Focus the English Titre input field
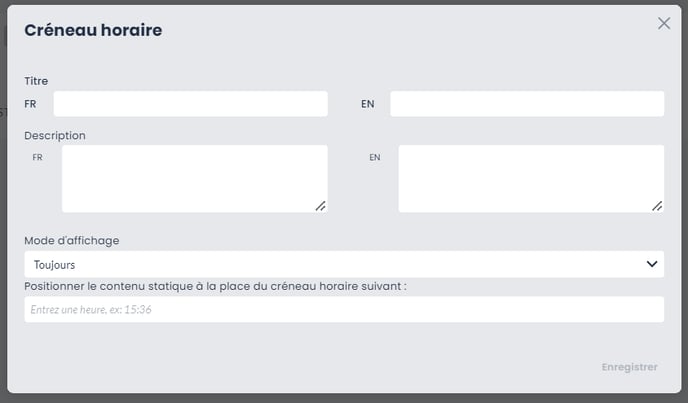This screenshot has height=403, width=688. 526,104
